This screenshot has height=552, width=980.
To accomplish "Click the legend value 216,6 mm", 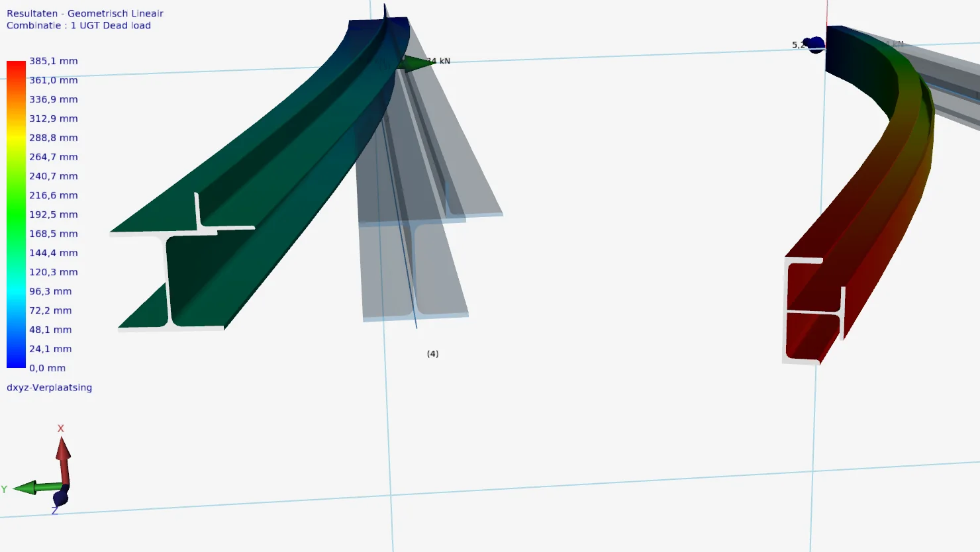I will pos(54,195).
